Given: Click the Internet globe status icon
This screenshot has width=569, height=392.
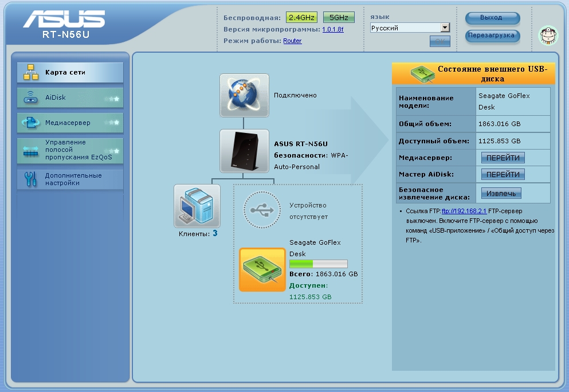Looking at the screenshot, I should (244, 95).
